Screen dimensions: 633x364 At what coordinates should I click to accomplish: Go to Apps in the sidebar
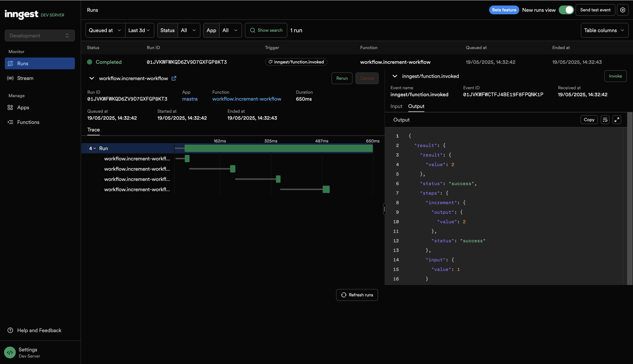tap(23, 108)
